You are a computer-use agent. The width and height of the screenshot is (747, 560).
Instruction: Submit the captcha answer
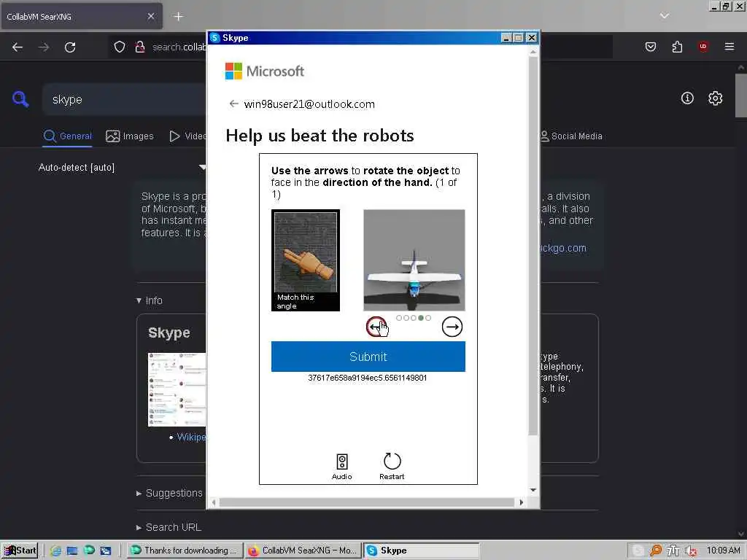click(368, 356)
